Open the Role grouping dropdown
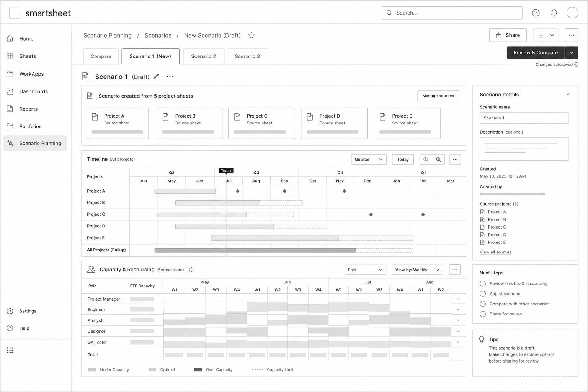This screenshot has width=588, height=392. pyautogui.click(x=365, y=269)
